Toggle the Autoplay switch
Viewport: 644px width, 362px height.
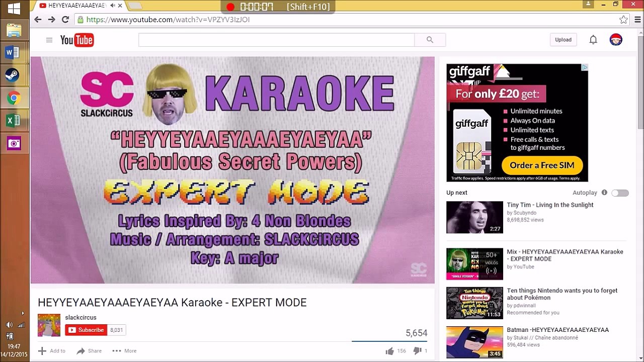tap(620, 193)
